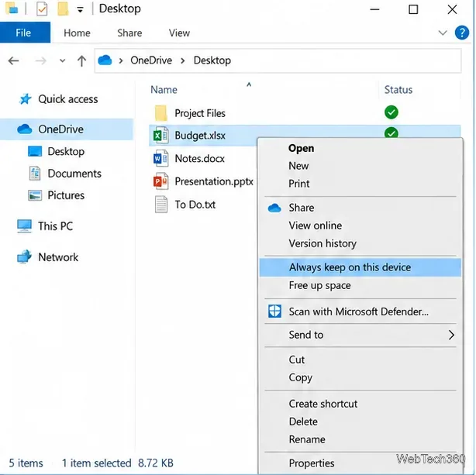Image resolution: width=476 pixels, height=475 pixels.
Task: Expand the chevron before OneDrive in address bar
Action: pos(121,60)
